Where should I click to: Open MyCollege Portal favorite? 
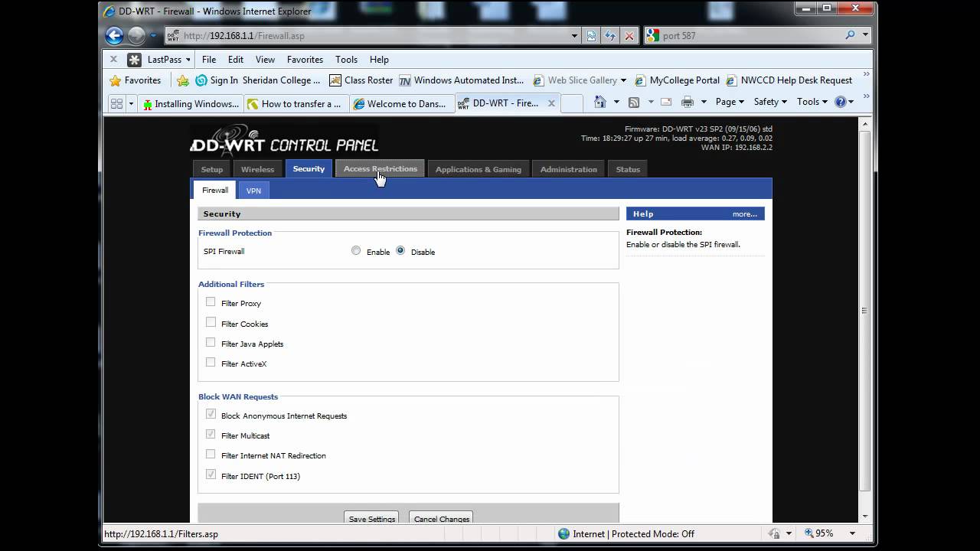coord(677,80)
